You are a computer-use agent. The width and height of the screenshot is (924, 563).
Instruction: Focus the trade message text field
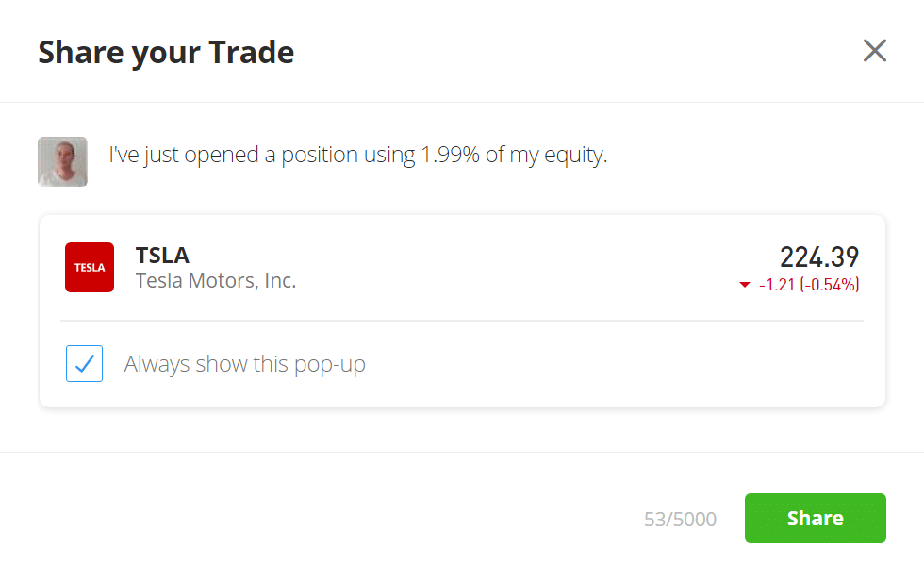pos(357,155)
